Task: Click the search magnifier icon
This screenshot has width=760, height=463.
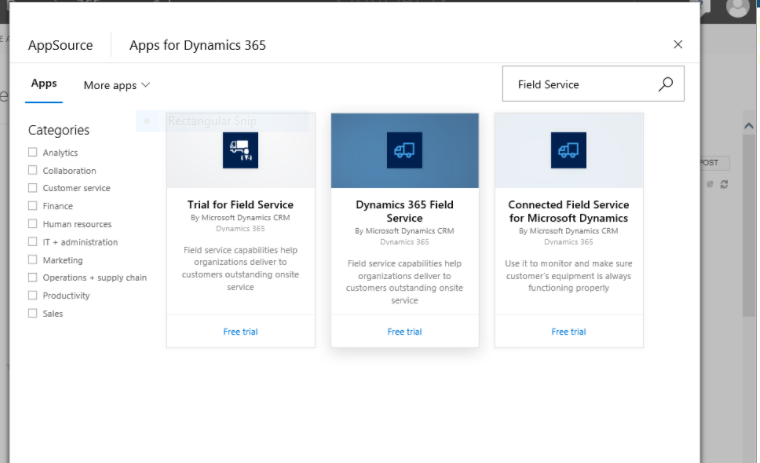Action: (665, 84)
